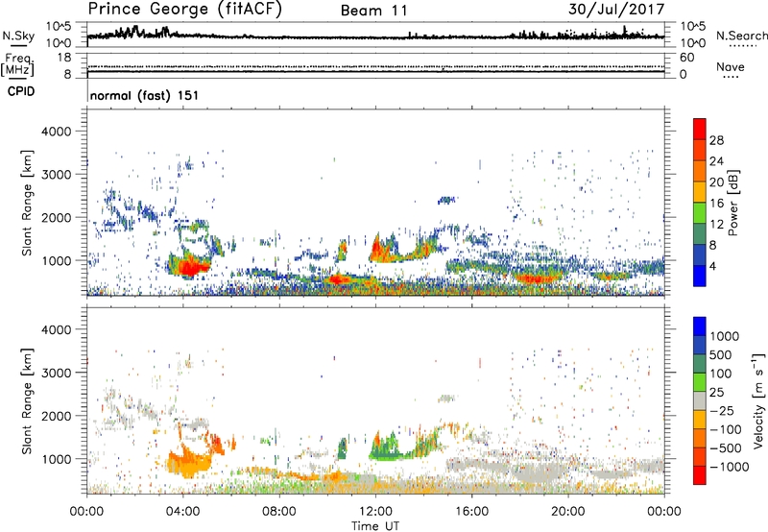Viewport: 768px width, 532px height.
Task: Click the red bottom of the velocity colorbar
Action: 700,475
